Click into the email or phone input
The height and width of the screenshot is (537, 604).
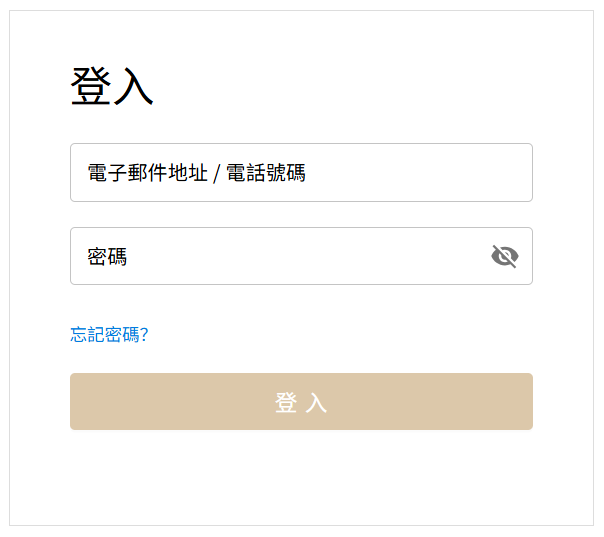(300, 173)
